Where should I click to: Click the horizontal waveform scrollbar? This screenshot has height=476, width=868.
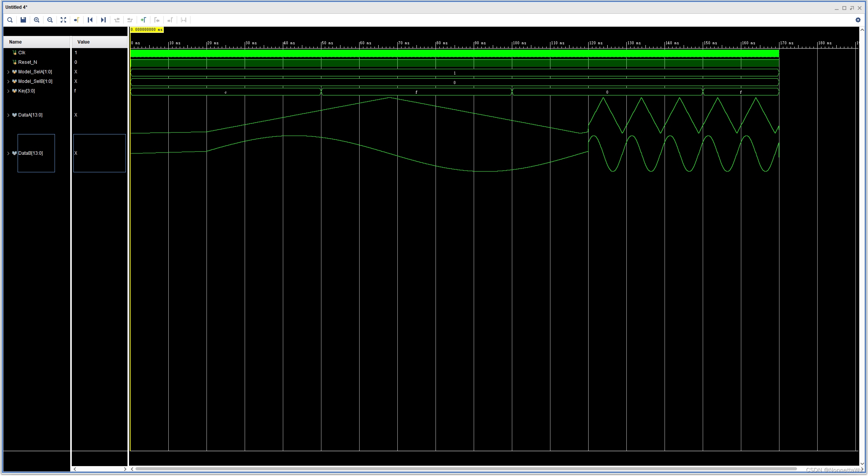466,469
